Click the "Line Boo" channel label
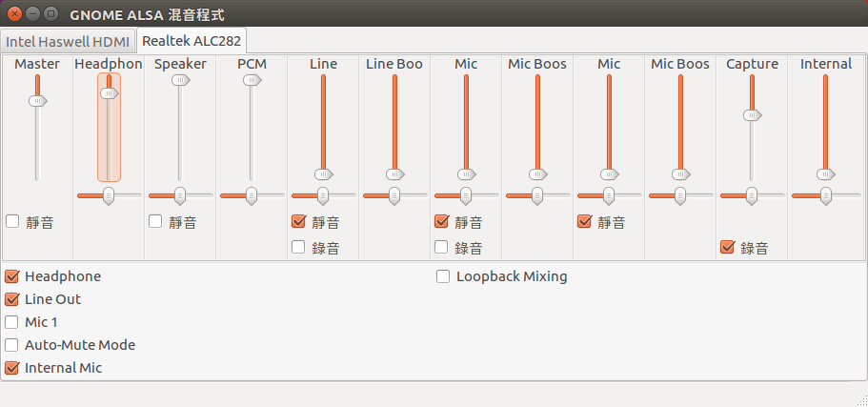Viewport: 868px width, 407px height. point(394,64)
